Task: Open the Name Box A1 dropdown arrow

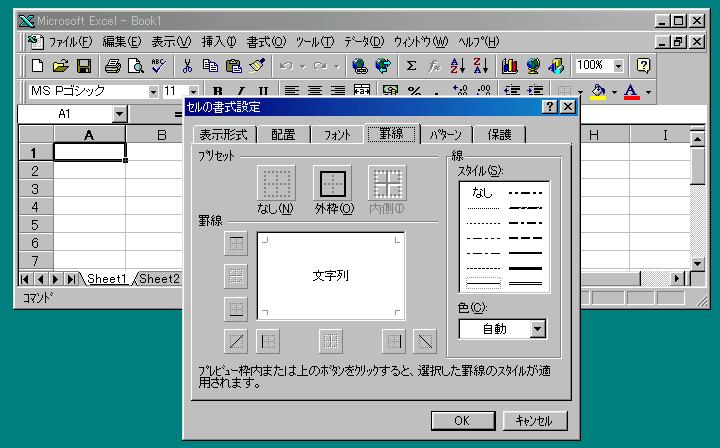Action: pos(119,114)
